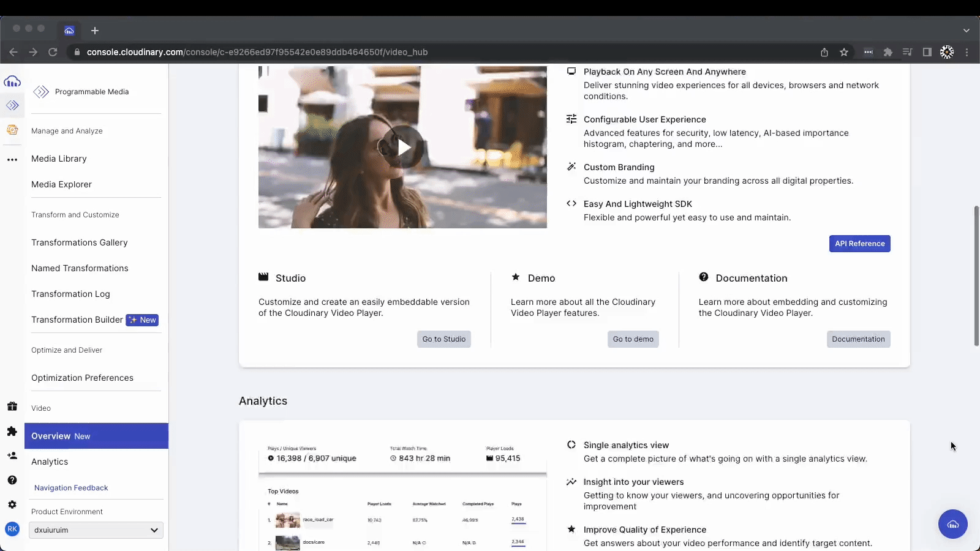Bookmark page with the star icon

click(x=844, y=52)
